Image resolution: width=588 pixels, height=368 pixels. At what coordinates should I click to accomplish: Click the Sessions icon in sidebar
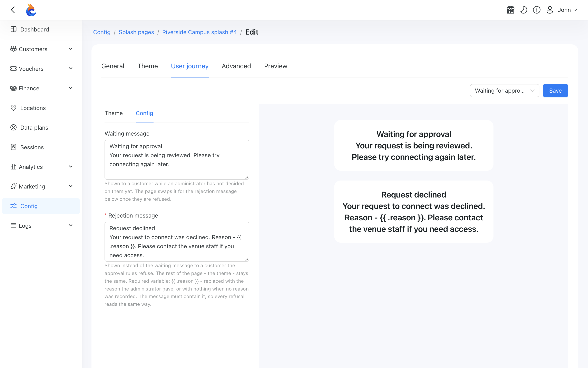pyautogui.click(x=14, y=147)
